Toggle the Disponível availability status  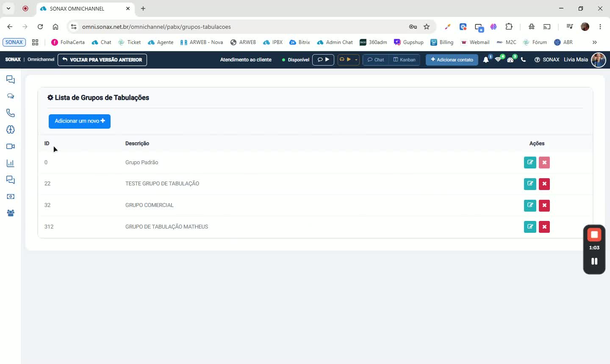[296, 60]
